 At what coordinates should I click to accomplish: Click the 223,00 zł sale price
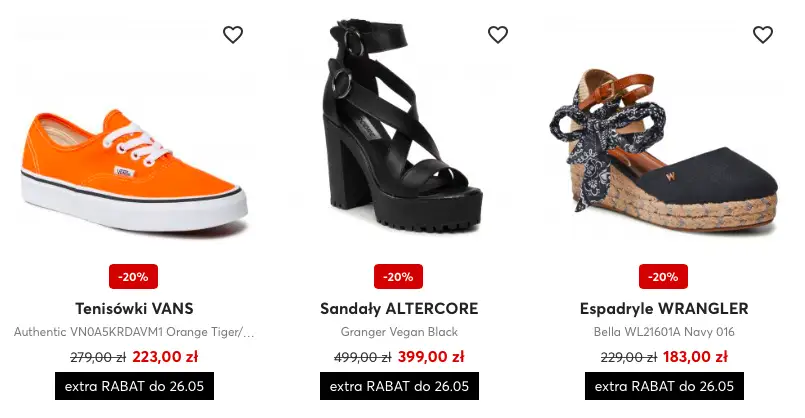coord(165,357)
